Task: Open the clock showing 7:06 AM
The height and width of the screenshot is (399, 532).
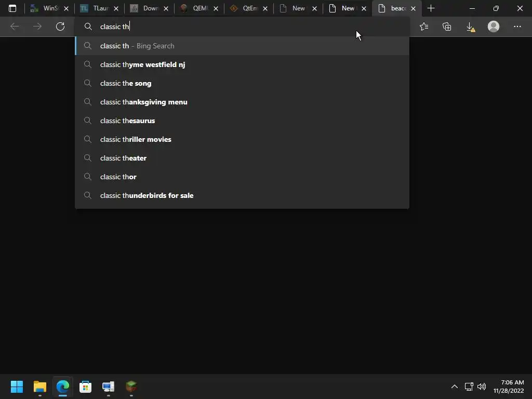Action: coord(509,387)
